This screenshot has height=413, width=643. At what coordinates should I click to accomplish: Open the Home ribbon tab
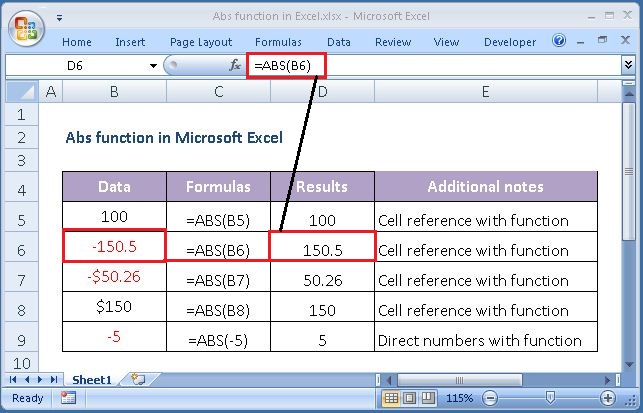point(77,42)
